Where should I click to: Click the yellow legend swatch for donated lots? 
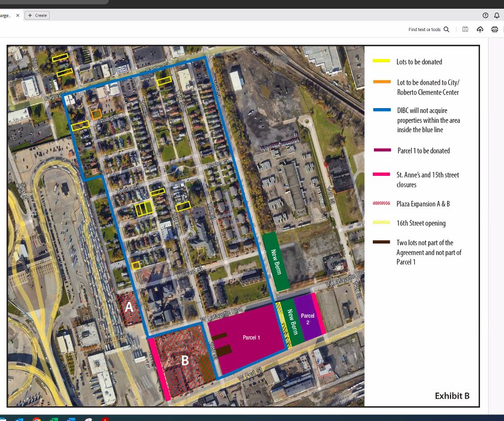click(x=381, y=61)
